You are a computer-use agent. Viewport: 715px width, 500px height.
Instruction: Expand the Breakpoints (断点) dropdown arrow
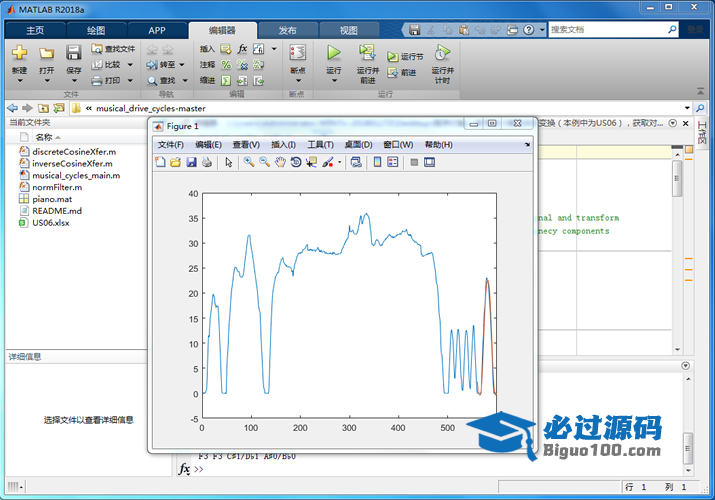tap(298, 81)
